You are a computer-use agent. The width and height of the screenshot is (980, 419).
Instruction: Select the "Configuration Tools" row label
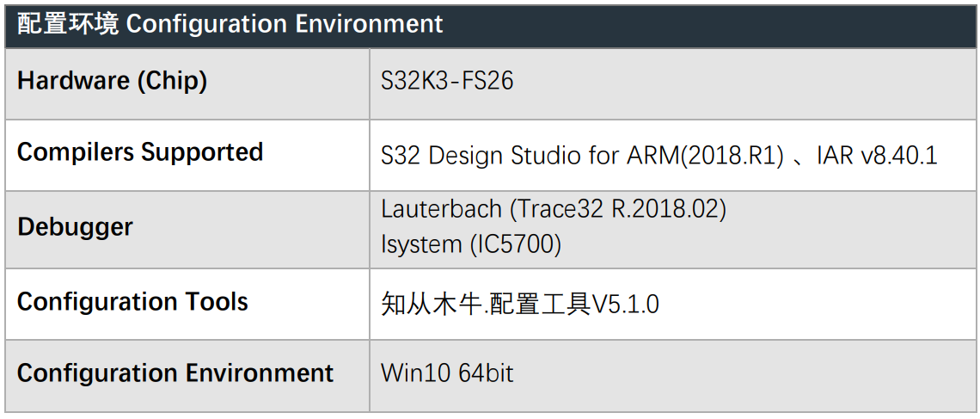[x=132, y=302]
